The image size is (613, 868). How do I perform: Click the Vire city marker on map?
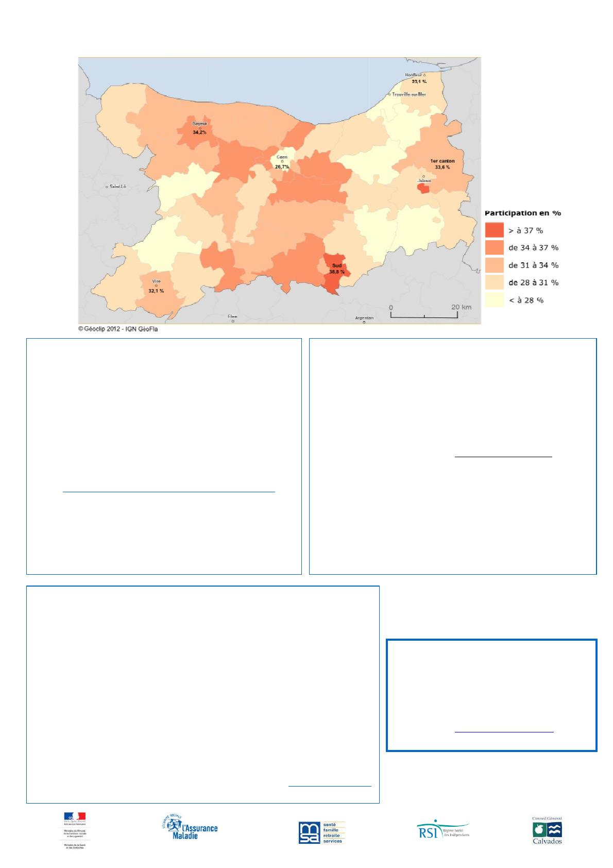156,286
